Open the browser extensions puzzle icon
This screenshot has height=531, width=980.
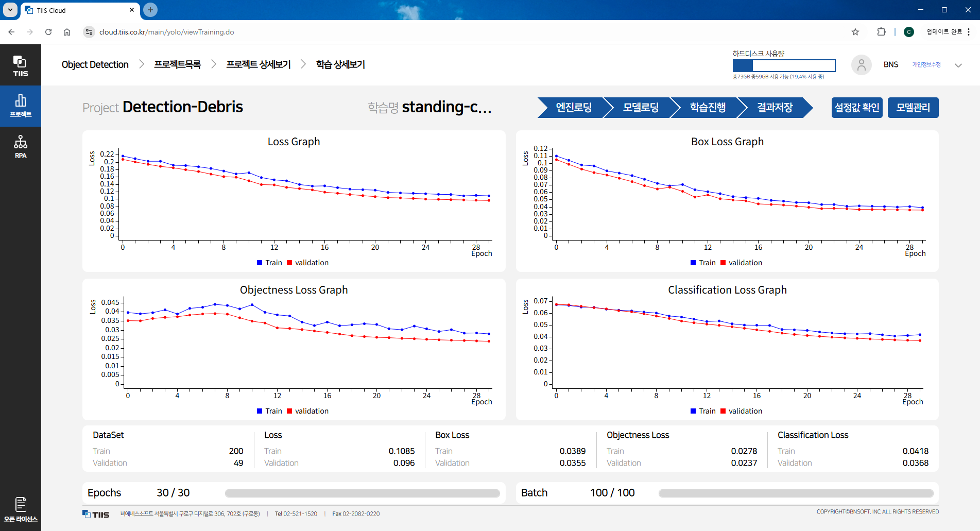point(881,32)
